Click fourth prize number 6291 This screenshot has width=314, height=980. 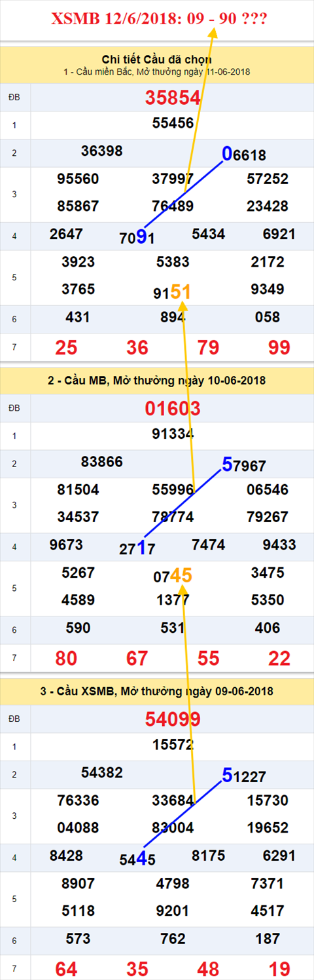(279, 856)
